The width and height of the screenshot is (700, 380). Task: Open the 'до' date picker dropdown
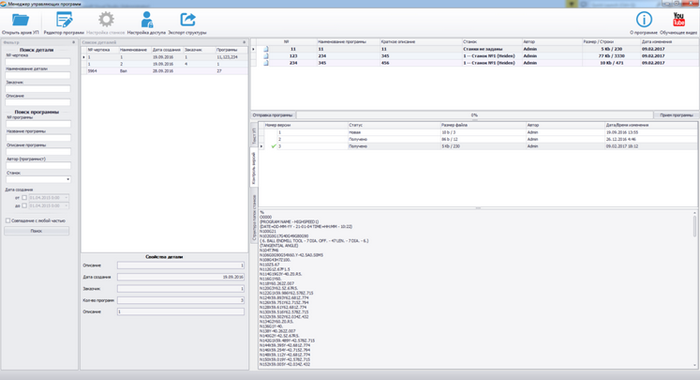pyautogui.click(x=67, y=206)
